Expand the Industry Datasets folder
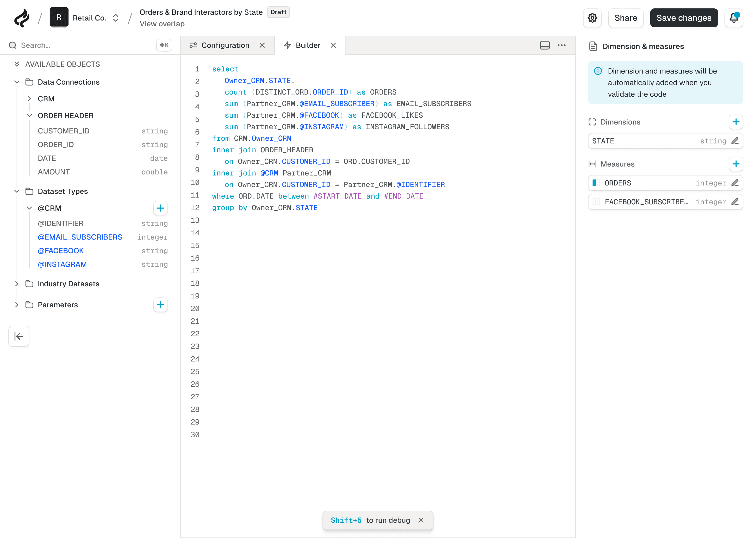 (17, 284)
